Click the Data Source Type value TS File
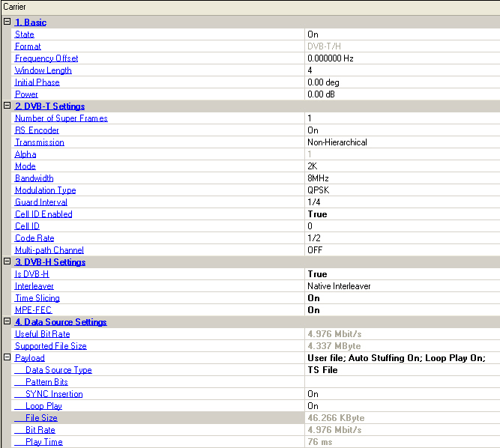The image size is (500, 448). coord(322,370)
